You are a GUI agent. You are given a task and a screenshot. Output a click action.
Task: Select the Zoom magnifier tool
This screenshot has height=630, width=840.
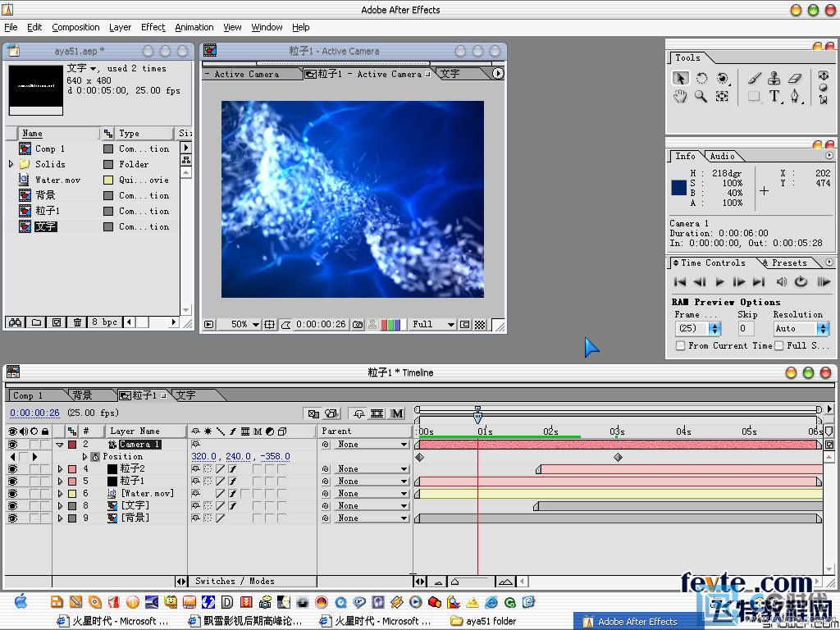701,97
